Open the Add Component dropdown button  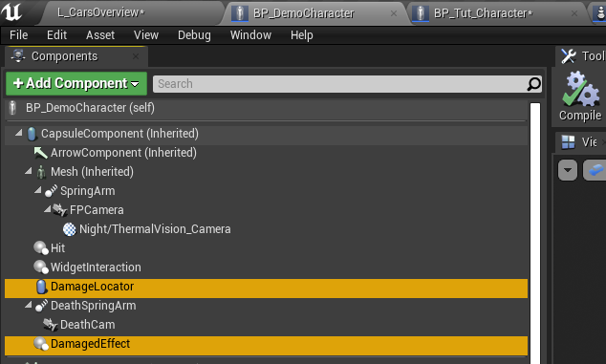coord(76,83)
